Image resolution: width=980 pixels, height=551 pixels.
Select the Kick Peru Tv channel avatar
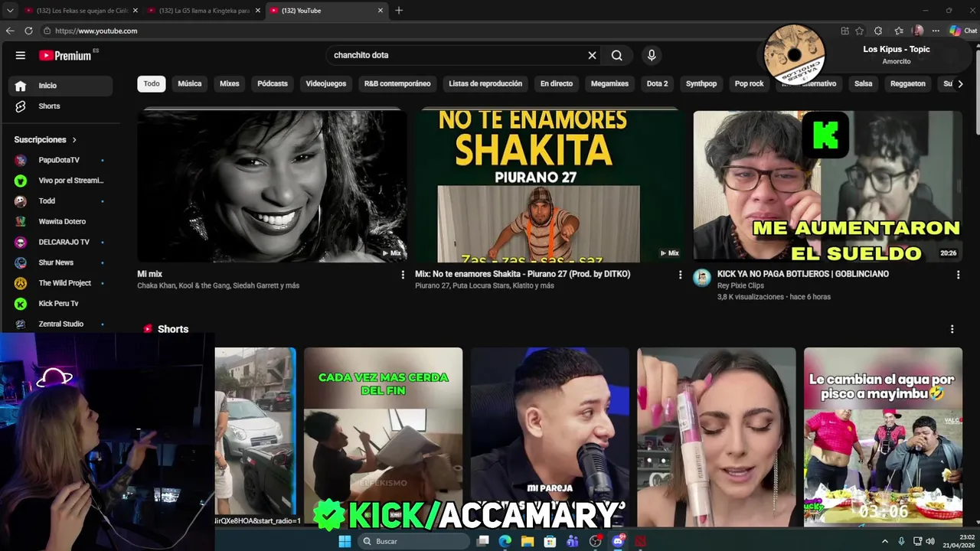pyautogui.click(x=21, y=304)
